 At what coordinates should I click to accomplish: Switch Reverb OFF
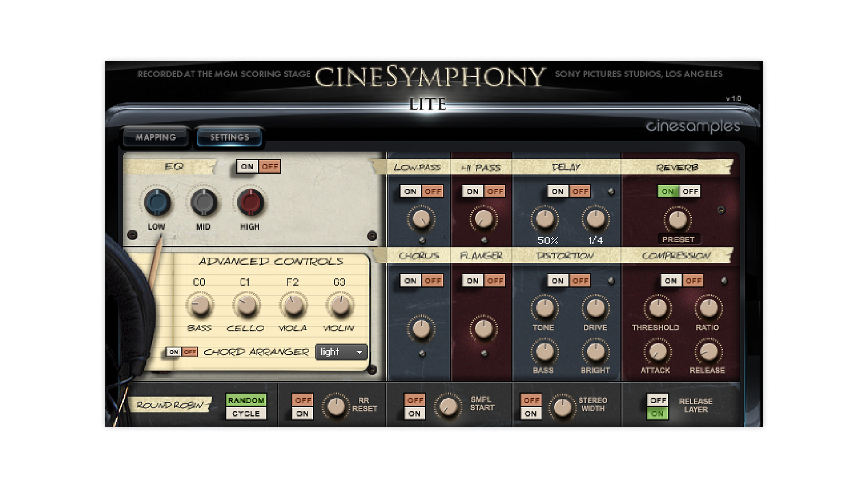690,192
